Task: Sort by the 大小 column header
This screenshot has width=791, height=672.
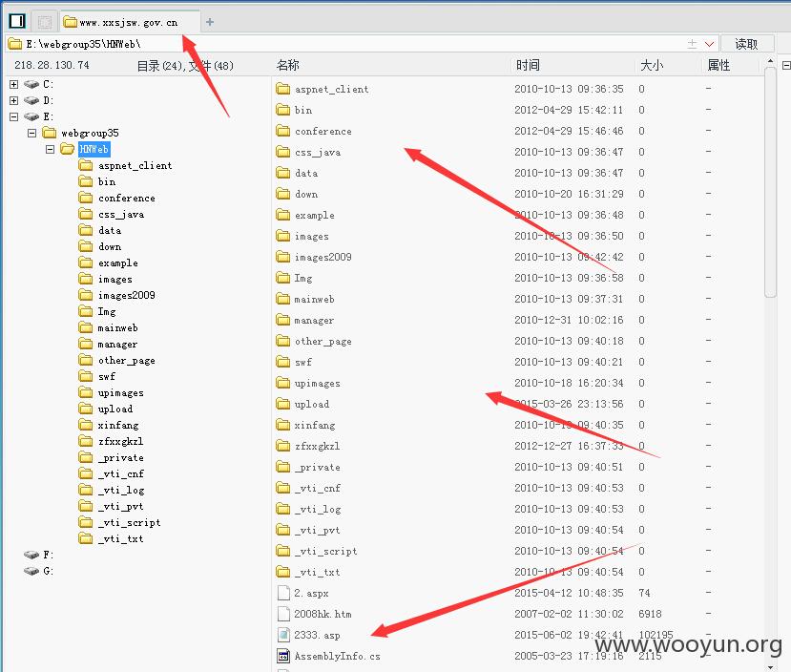Action: click(652, 65)
